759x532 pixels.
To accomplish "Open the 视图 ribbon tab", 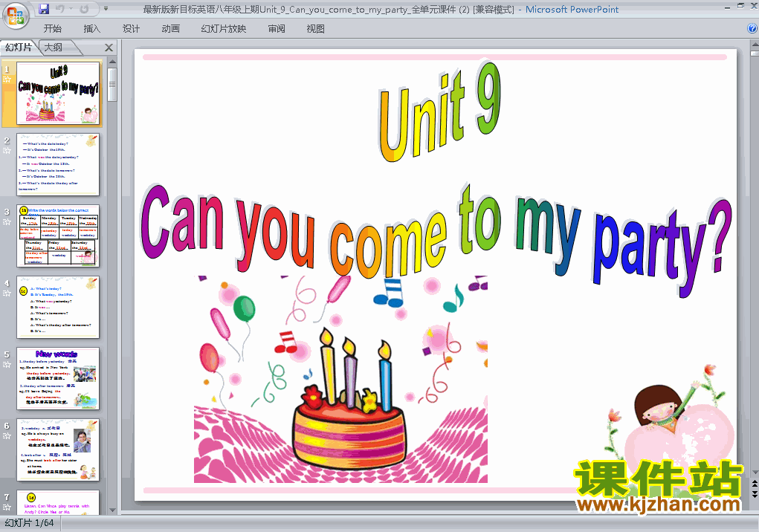I will click(x=316, y=29).
